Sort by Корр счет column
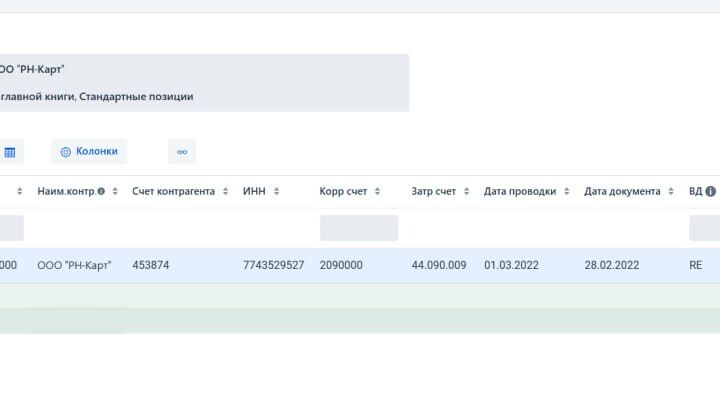The height and width of the screenshot is (399, 720). click(377, 191)
